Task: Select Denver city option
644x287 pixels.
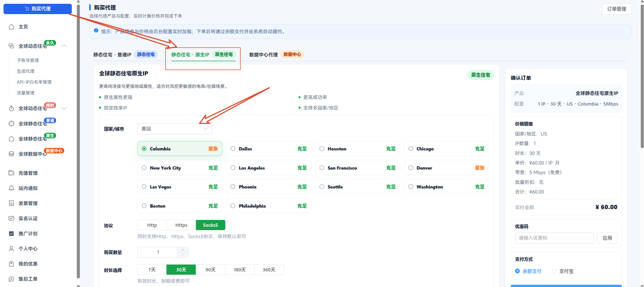Action: (x=446, y=168)
